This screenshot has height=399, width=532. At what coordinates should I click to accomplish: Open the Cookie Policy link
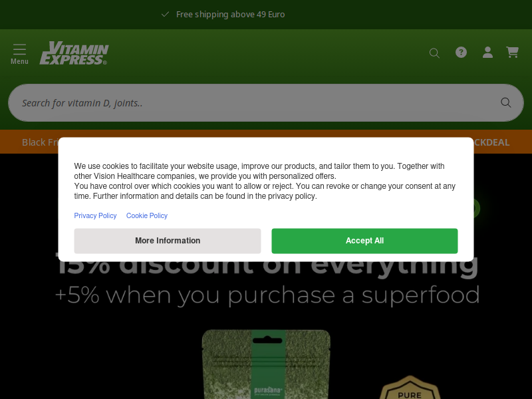147,215
